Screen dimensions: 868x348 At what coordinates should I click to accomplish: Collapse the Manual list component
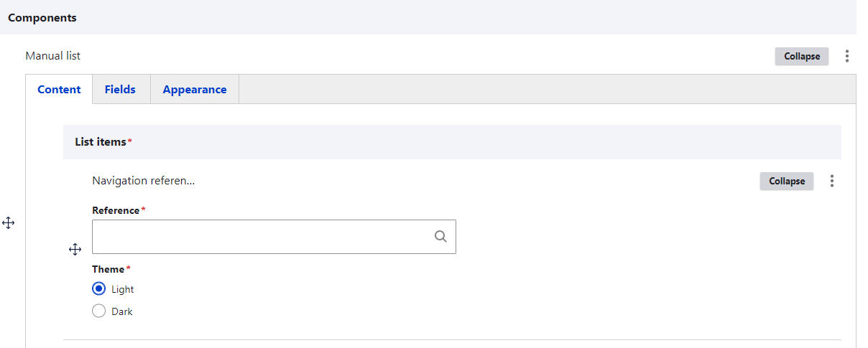pyautogui.click(x=801, y=56)
